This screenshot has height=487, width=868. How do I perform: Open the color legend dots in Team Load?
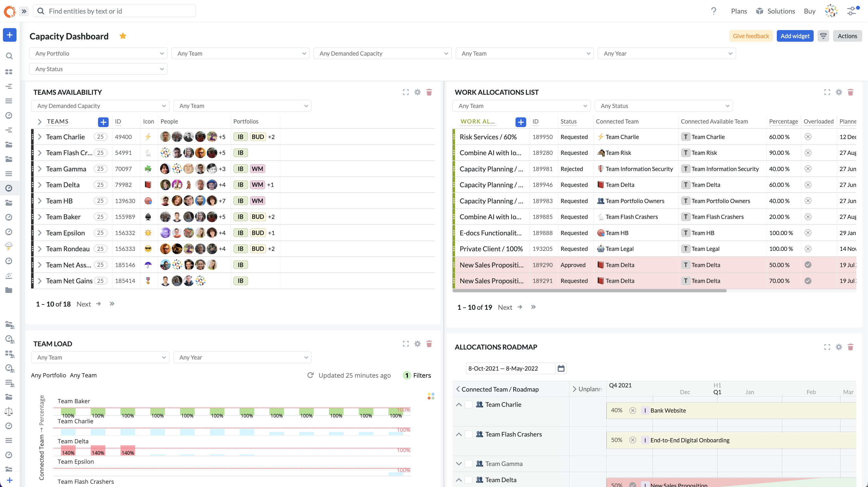click(x=431, y=396)
